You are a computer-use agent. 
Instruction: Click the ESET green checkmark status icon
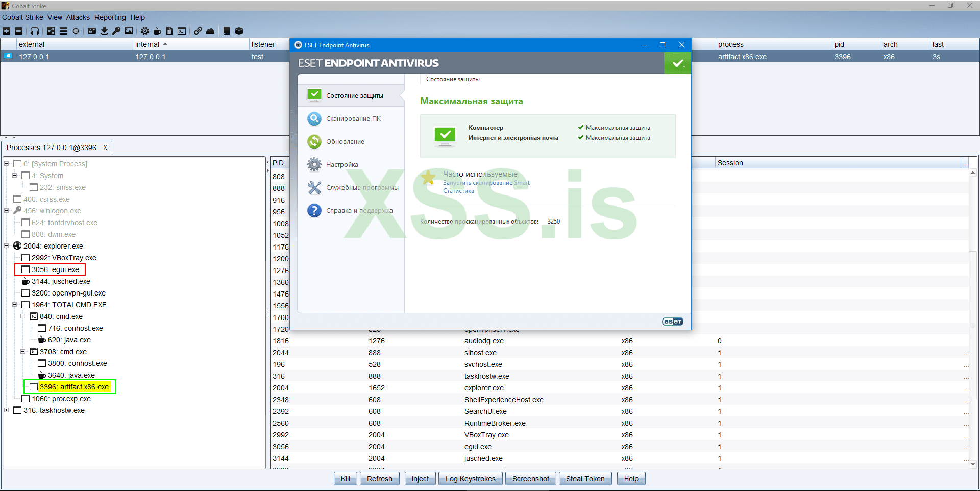pos(677,63)
